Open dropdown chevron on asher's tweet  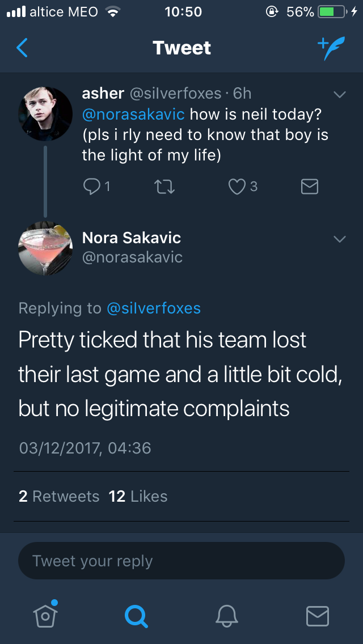pyautogui.click(x=339, y=94)
